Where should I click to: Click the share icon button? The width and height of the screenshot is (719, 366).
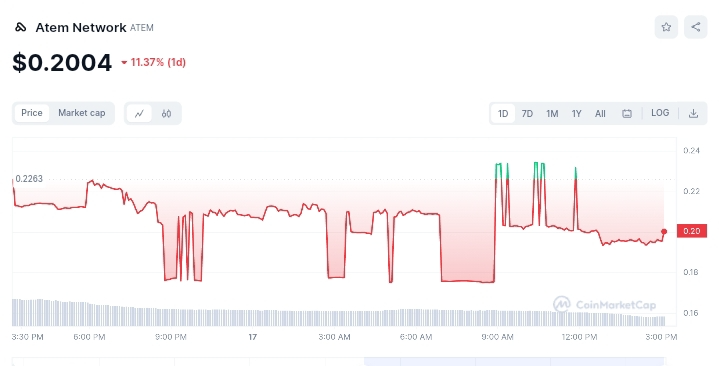[696, 27]
